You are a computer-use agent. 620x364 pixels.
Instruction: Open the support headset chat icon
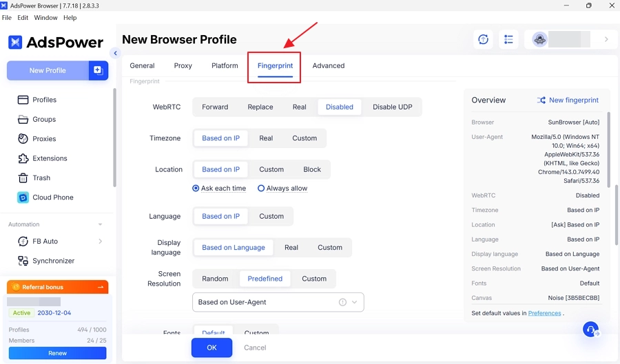coord(591,330)
